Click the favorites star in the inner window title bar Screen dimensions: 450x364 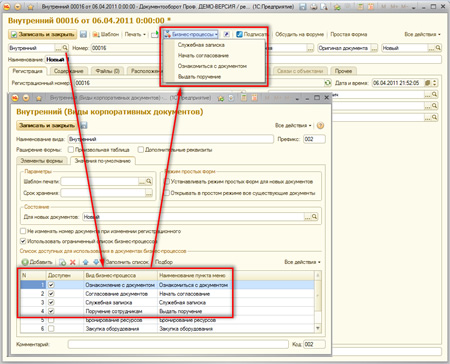(39, 98)
